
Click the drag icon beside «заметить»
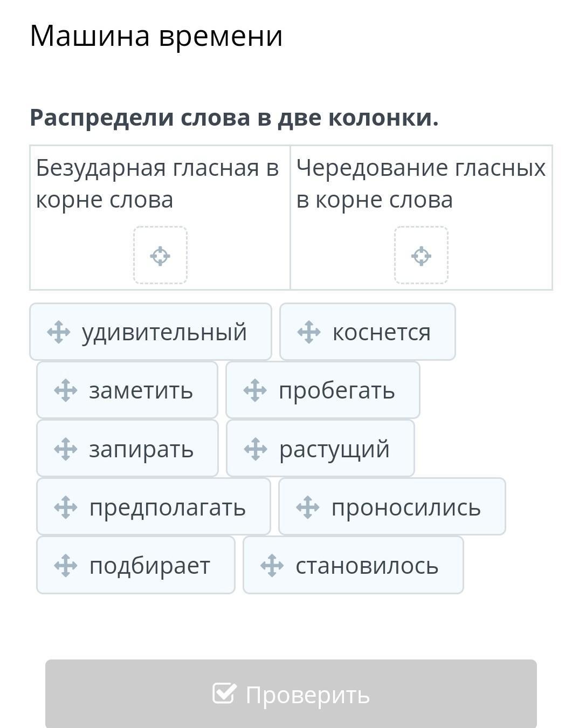coord(66,390)
